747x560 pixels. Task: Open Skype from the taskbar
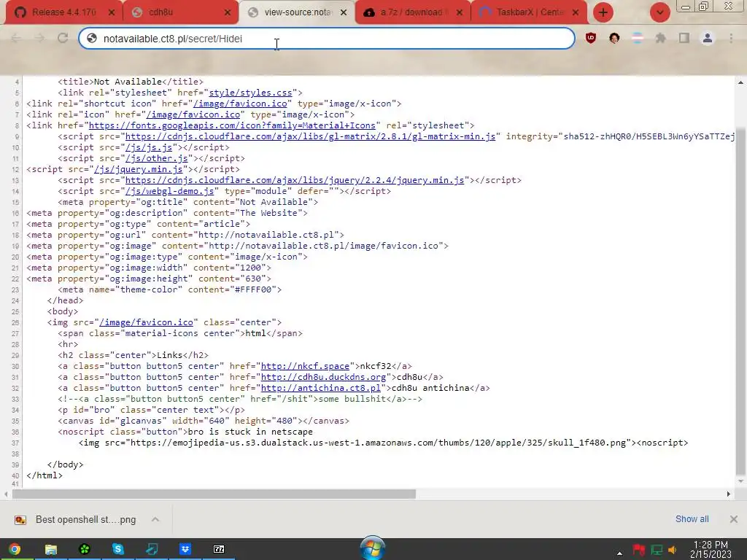click(x=117, y=549)
